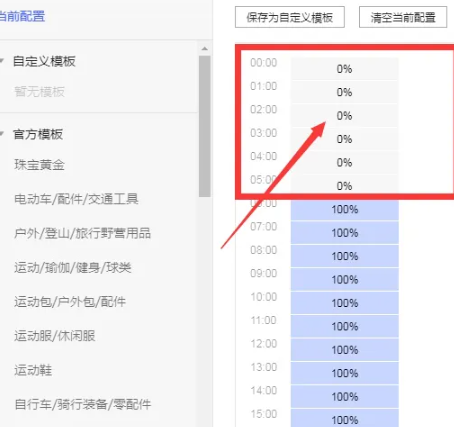Viewport: 454px width, 427px height.
Task: Click the 10:00 cell showing 100%
Action: [345, 303]
